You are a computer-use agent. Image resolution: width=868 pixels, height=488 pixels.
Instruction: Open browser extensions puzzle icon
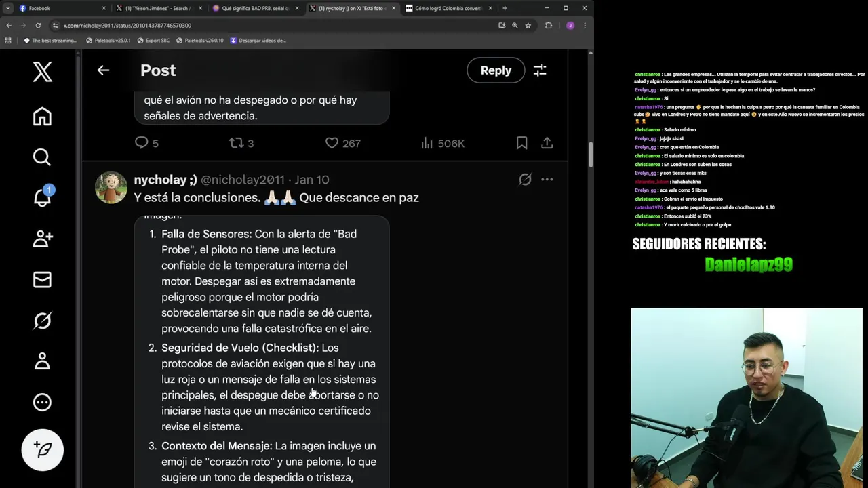tap(549, 25)
